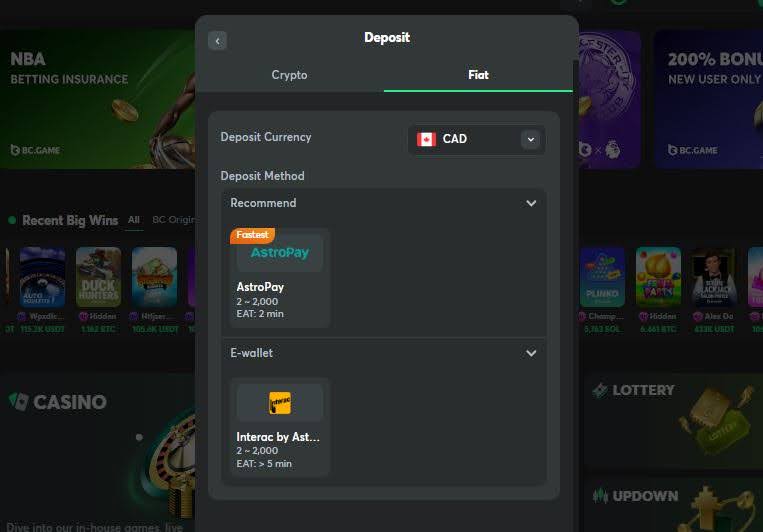Image resolution: width=763 pixels, height=532 pixels.
Task: Collapse the Recommend section
Action: (531, 203)
